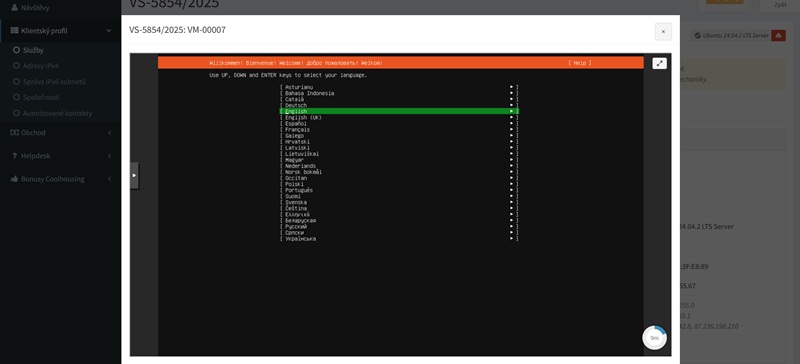This screenshot has height=364, width=800.
Task: Select English (UK) language row
Action: tap(399, 117)
